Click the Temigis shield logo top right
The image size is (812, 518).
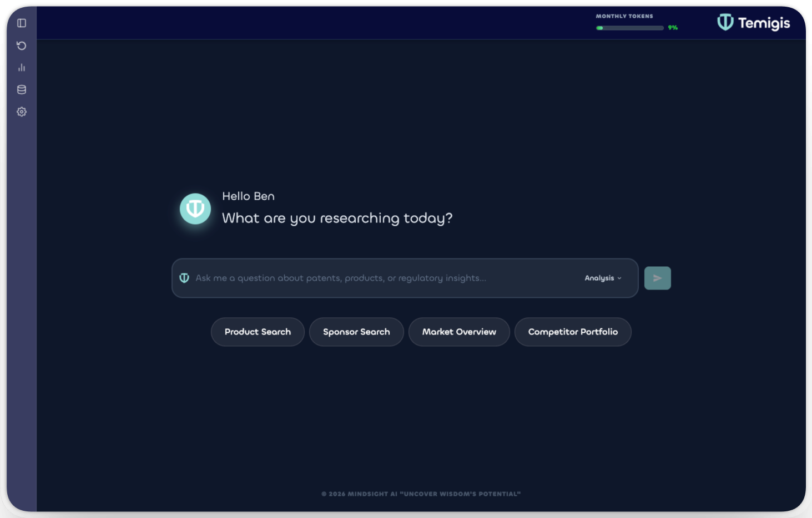(725, 23)
